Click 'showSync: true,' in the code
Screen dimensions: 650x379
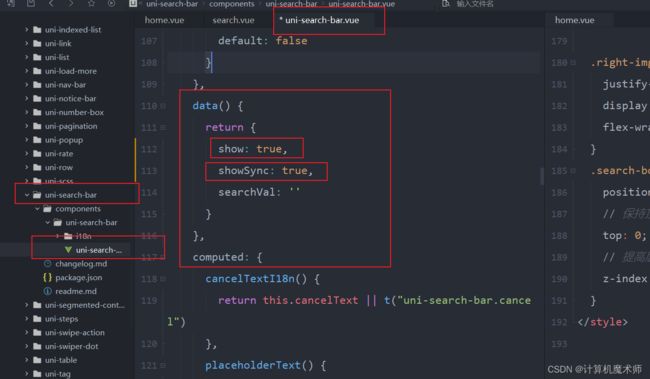(266, 171)
